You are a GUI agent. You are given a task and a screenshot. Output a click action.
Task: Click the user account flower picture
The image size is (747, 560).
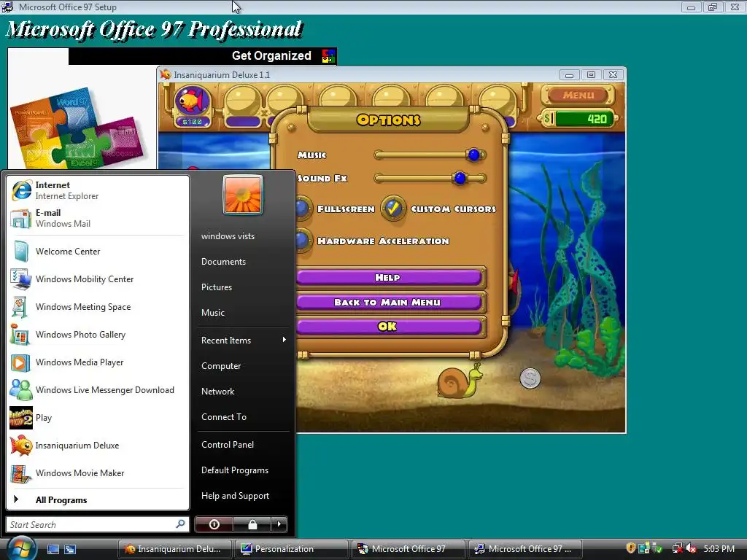coord(242,195)
